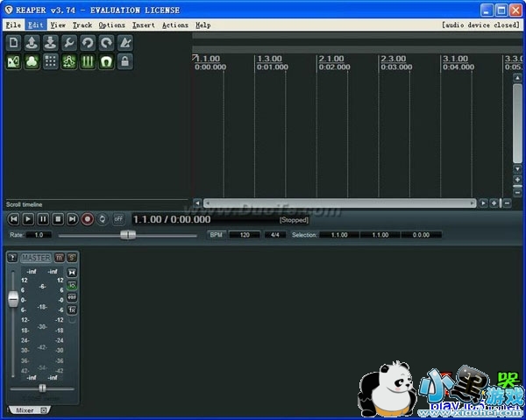Open the 4/4 time signature selector
The height and width of the screenshot is (420, 526).
(x=274, y=235)
